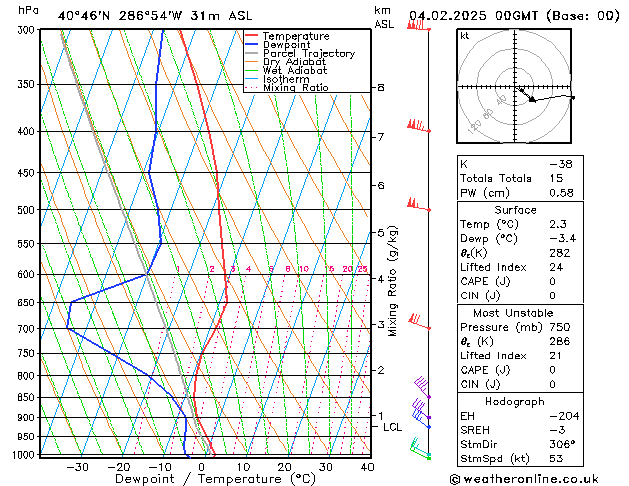629x486 pixels.
Task: Click the mixing ratio line label 10
Action: [304, 269]
